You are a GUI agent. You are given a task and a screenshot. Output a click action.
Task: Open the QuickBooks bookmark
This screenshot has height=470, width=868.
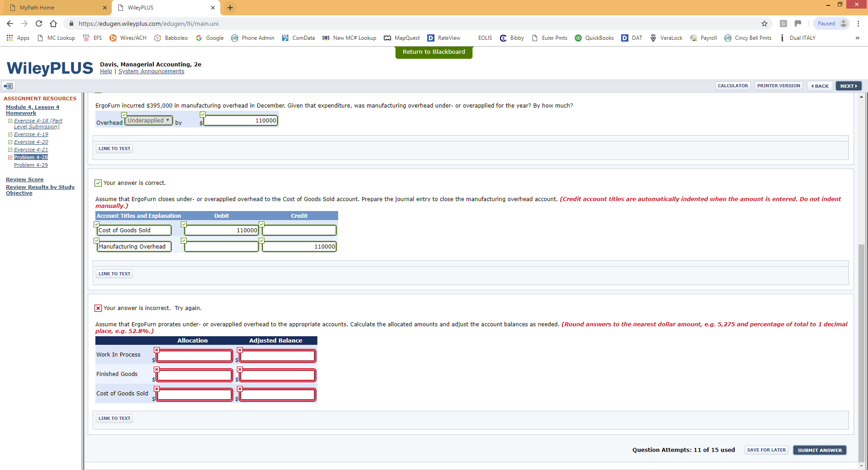pos(594,38)
